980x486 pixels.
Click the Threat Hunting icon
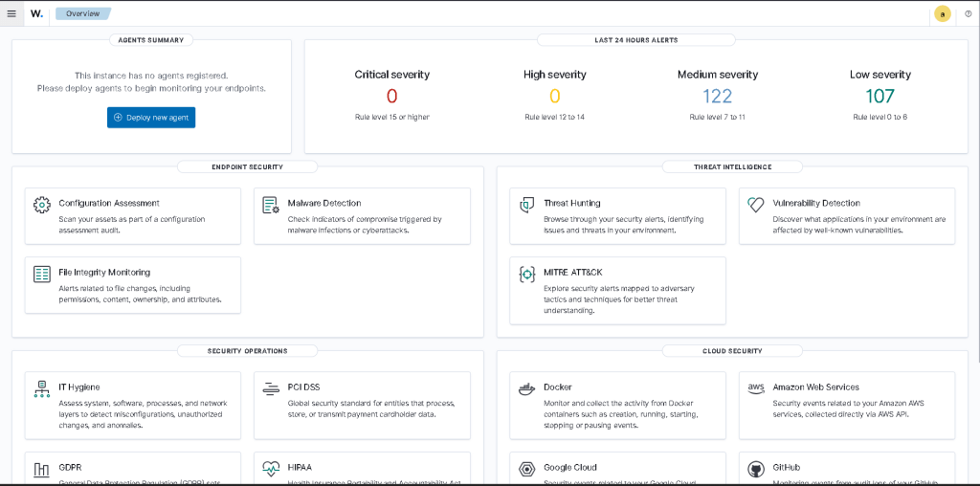tap(526, 205)
